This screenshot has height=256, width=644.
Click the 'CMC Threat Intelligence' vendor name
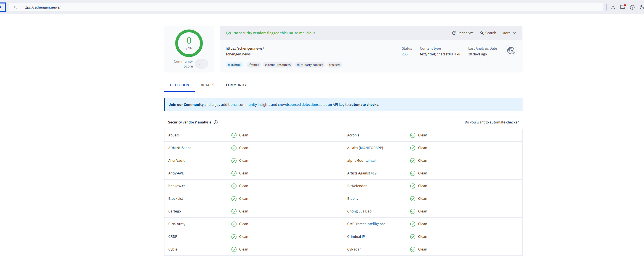pyautogui.click(x=366, y=224)
